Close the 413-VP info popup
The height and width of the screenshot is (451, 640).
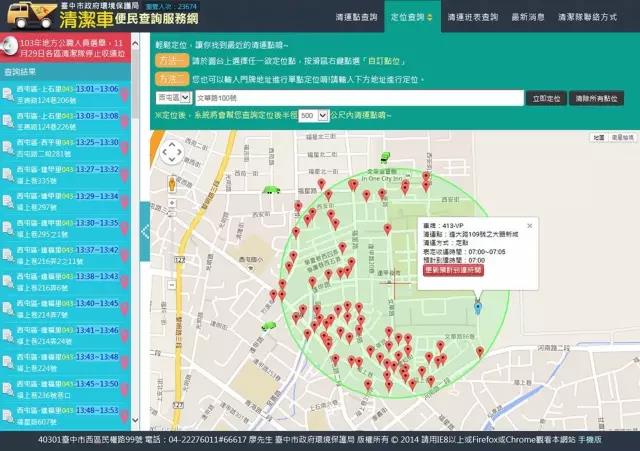tap(529, 226)
